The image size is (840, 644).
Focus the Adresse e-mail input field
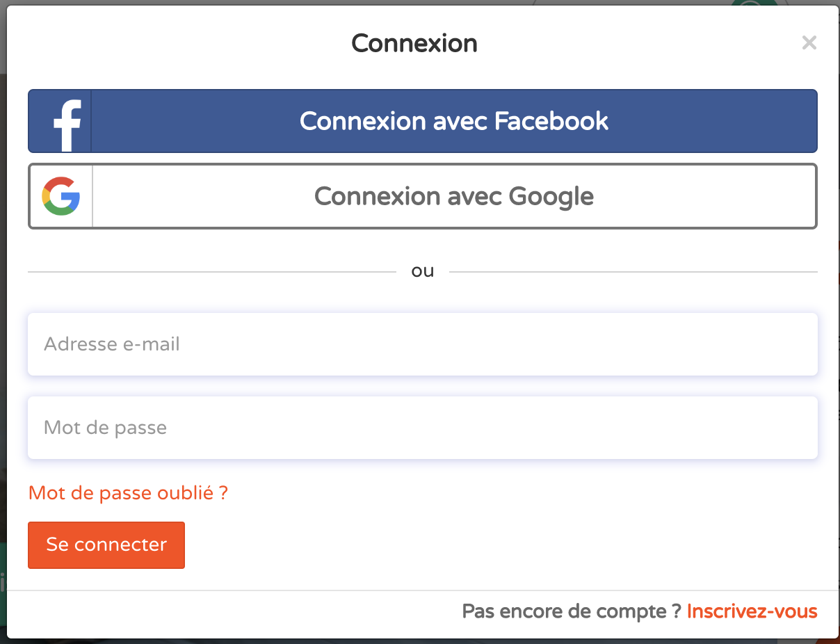tap(423, 344)
